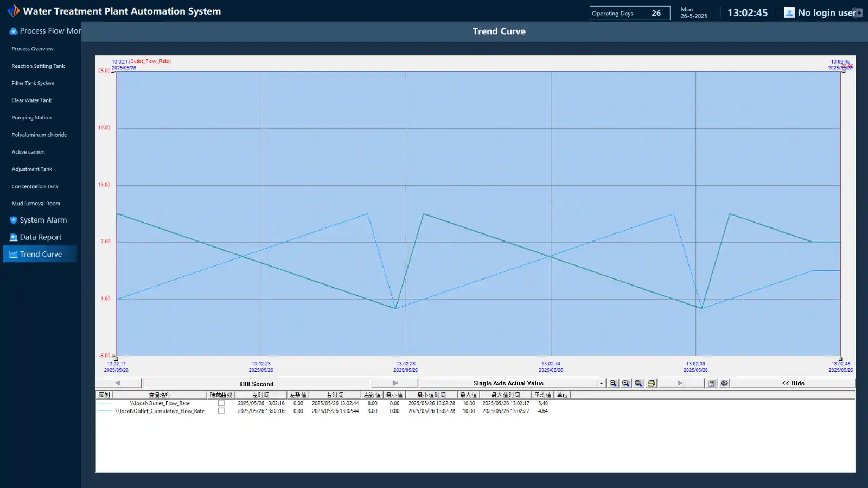Click the trend data table icon
This screenshot has height=488, width=868.
tap(712, 383)
